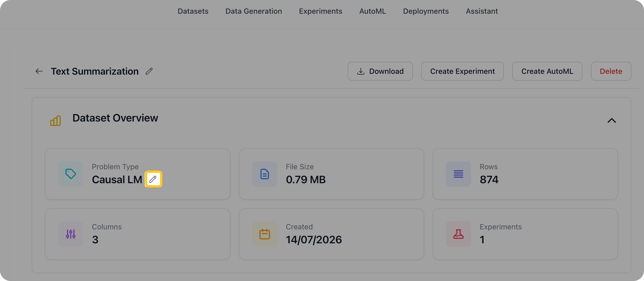Delete the dataset
This screenshot has width=644, height=281.
coord(611,71)
